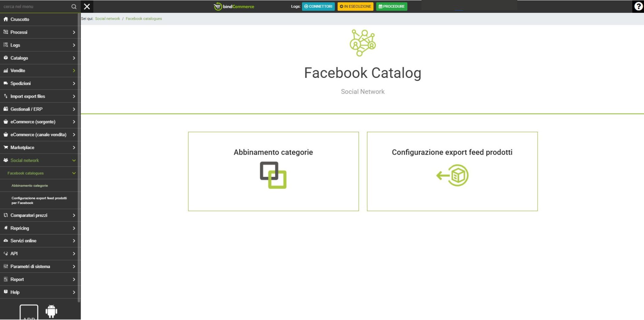Open Cruscotto from the sidebar
Screen dimensions: 644x320
pos(20,19)
